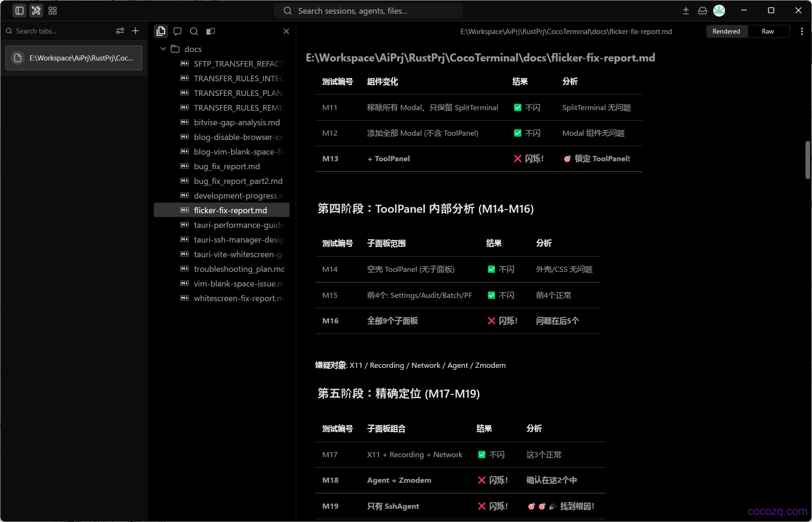Click the file icon on the open tab
The width and height of the screenshot is (812, 522).
[x=18, y=58]
